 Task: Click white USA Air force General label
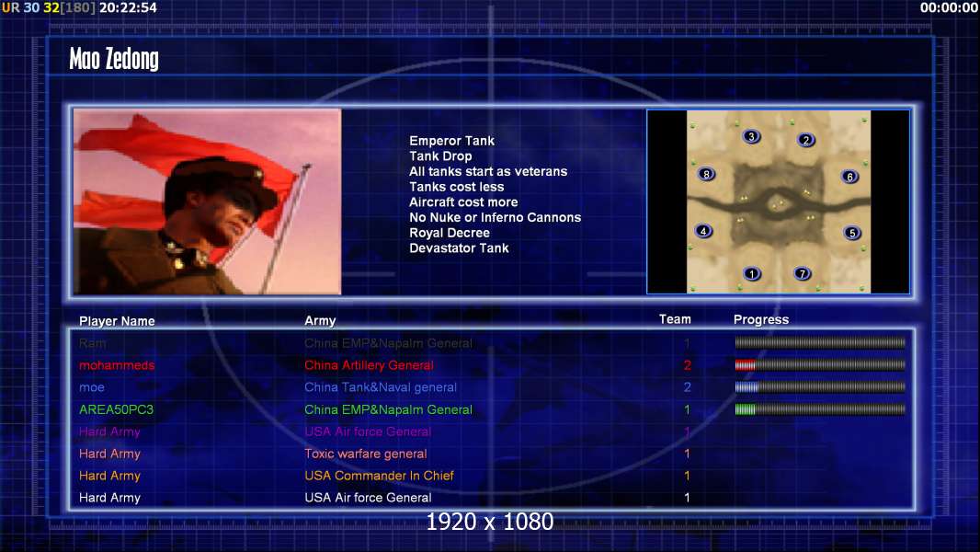point(368,499)
